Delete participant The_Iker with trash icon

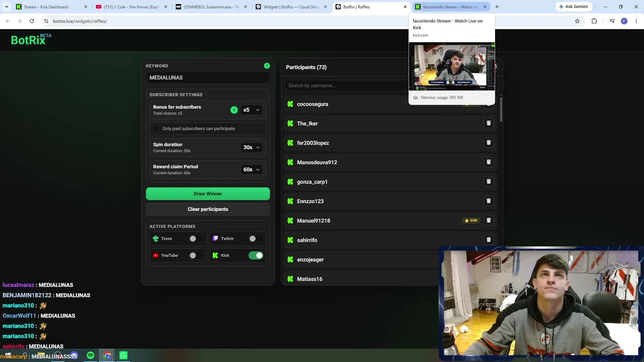tap(488, 123)
